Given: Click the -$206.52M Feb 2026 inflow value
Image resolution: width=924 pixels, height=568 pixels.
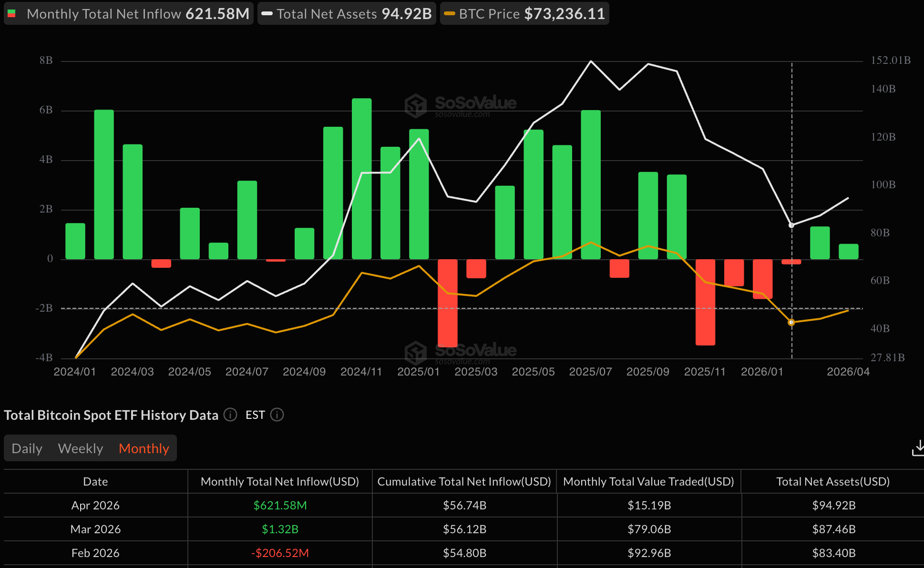Looking at the screenshot, I should coord(280,553).
